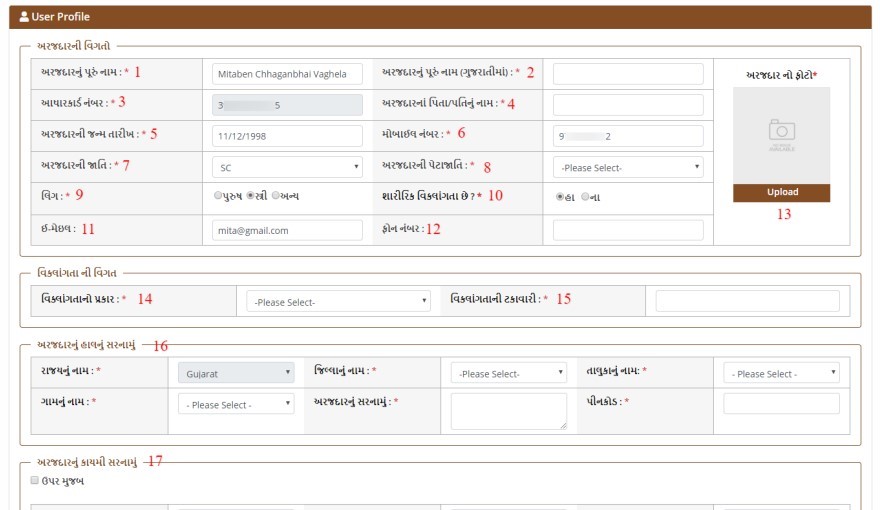Click the full name field with Mitaben Chhaganbhai Vaghela
Image resolution: width=880 pixels, height=510 pixels.
pyautogui.click(x=287, y=74)
